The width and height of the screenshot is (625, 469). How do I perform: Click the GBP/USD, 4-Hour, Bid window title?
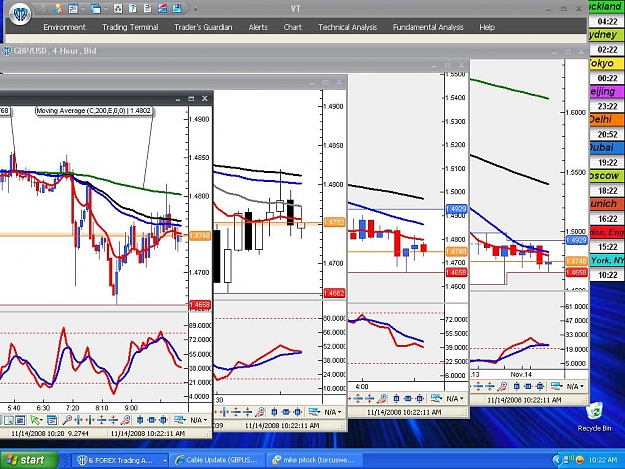[x=55, y=51]
